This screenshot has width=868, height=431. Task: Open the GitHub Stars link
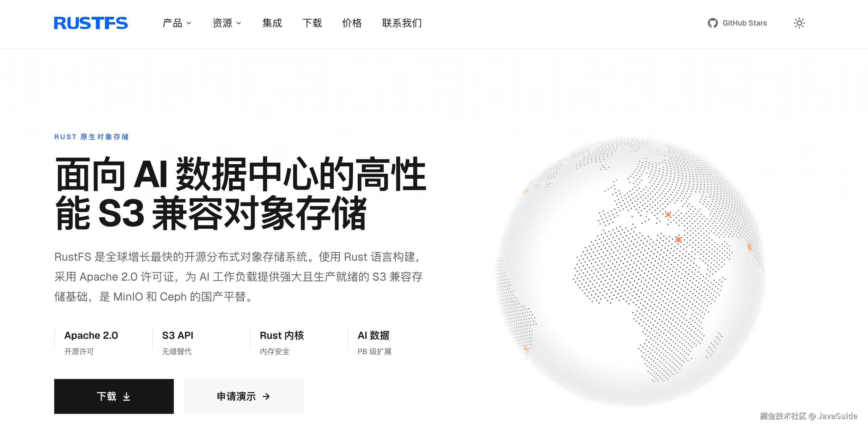(x=737, y=23)
